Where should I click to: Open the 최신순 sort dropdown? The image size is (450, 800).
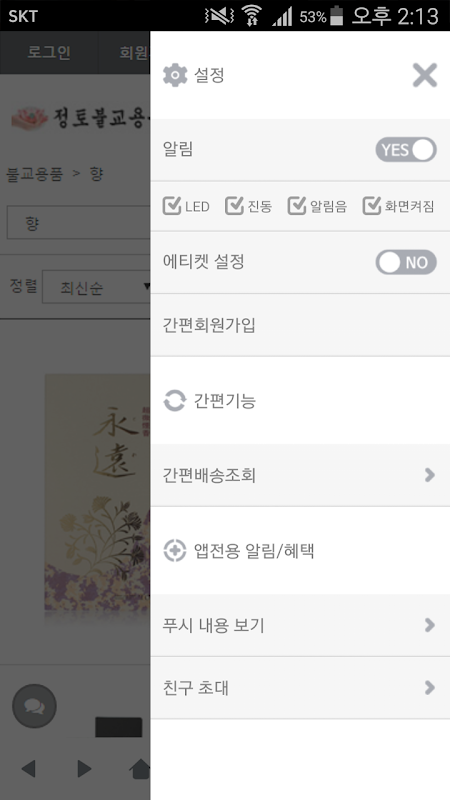pyautogui.click(x=96, y=287)
